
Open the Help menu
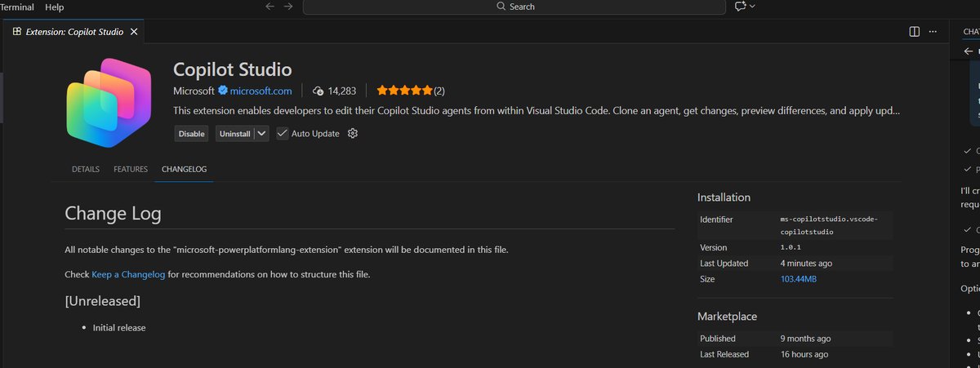55,7
